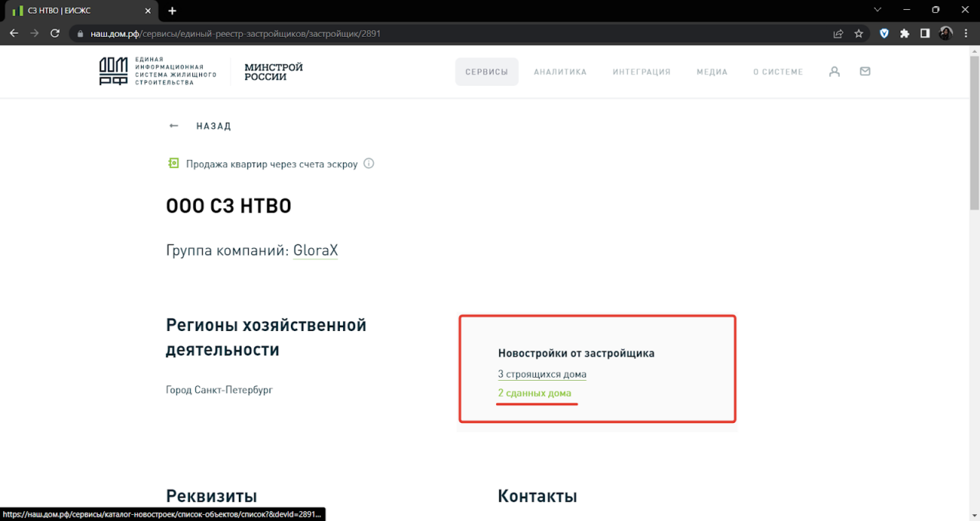Open the GloraX company group link
Image resolution: width=980 pixels, height=521 pixels.
[x=315, y=250]
